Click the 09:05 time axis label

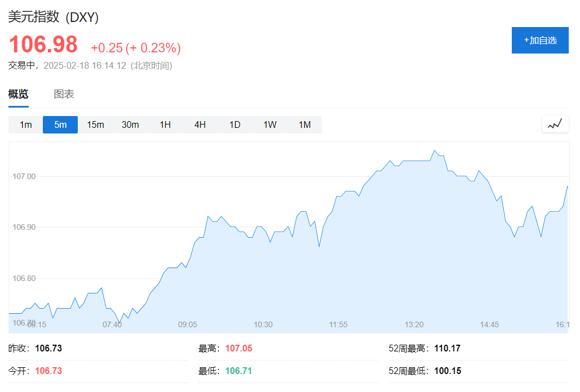[x=188, y=324]
